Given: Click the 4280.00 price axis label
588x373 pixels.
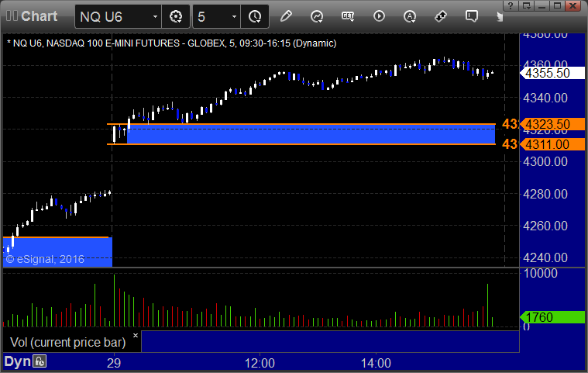Looking at the screenshot, I should [545, 195].
